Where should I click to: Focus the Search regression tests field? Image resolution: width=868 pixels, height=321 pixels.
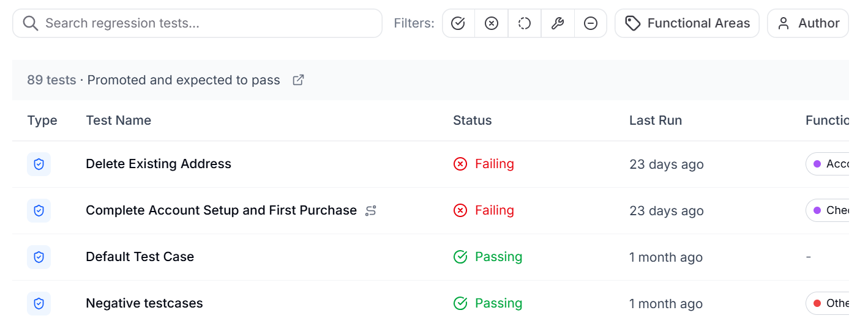pyautogui.click(x=197, y=23)
